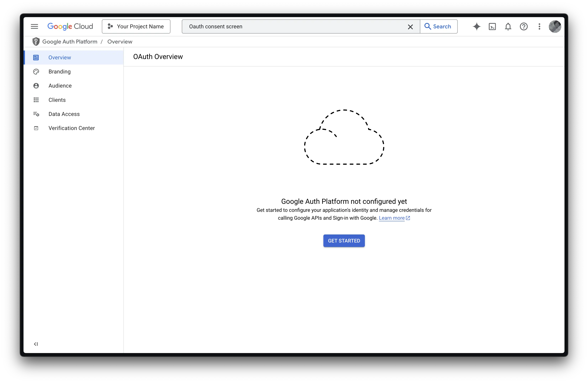Open the three-dot settings menu

pyautogui.click(x=539, y=26)
